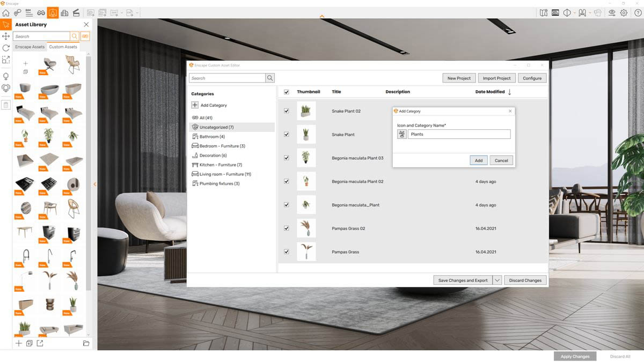
Task: Click the Virtual Reality headset icon
Action: click(598, 12)
